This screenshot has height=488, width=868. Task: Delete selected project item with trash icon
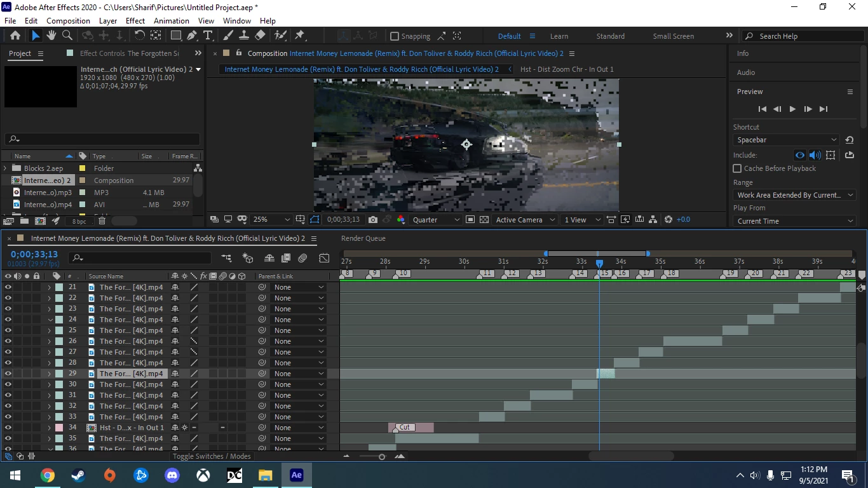tap(102, 221)
